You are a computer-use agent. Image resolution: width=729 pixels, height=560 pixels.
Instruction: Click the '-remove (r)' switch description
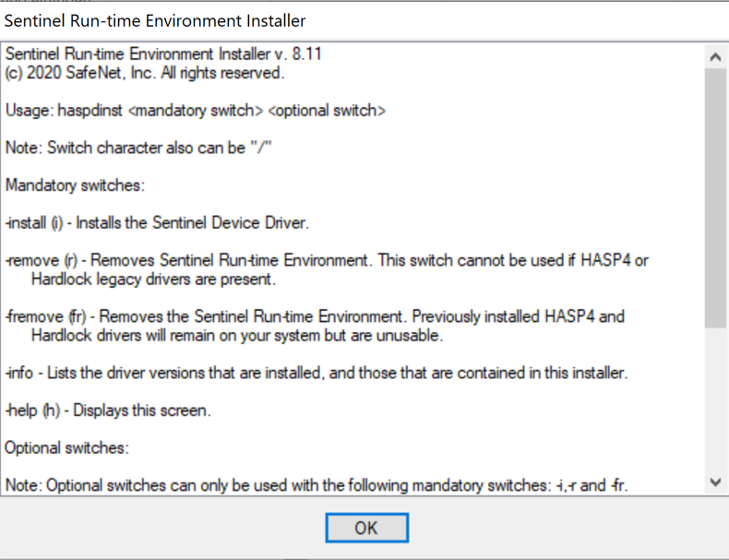[x=327, y=260]
